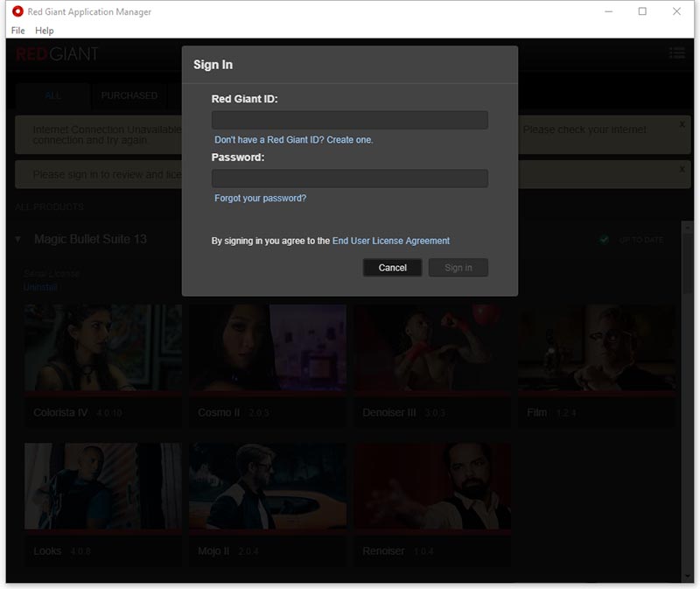Click the Uninstall link under Serial License
The height and width of the screenshot is (589, 700).
tap(40, 287)
